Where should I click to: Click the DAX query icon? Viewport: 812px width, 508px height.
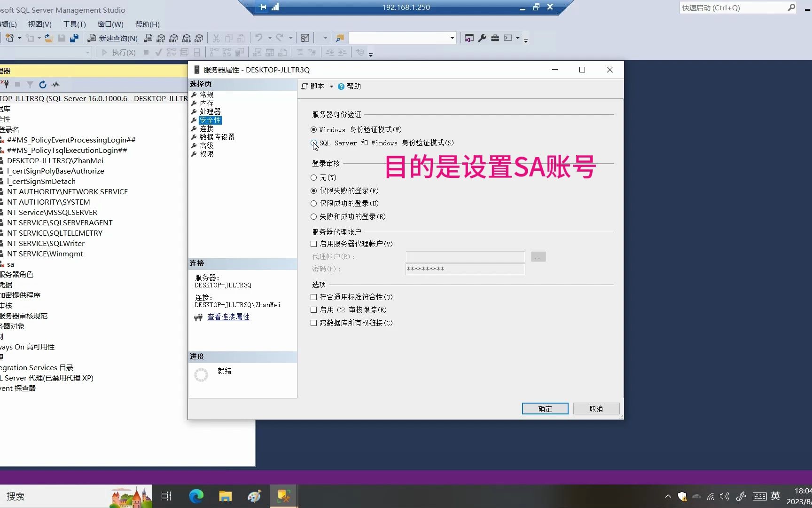pos(199,38)
